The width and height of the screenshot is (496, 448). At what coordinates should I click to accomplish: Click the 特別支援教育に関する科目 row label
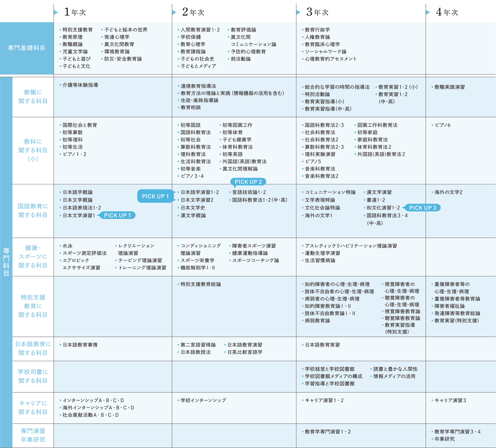pos(33,306)
